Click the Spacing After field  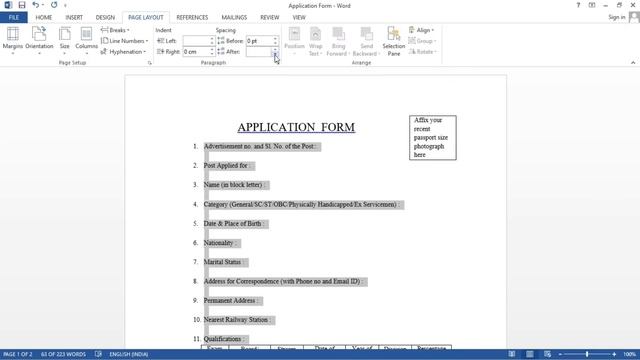coord(259,52)
